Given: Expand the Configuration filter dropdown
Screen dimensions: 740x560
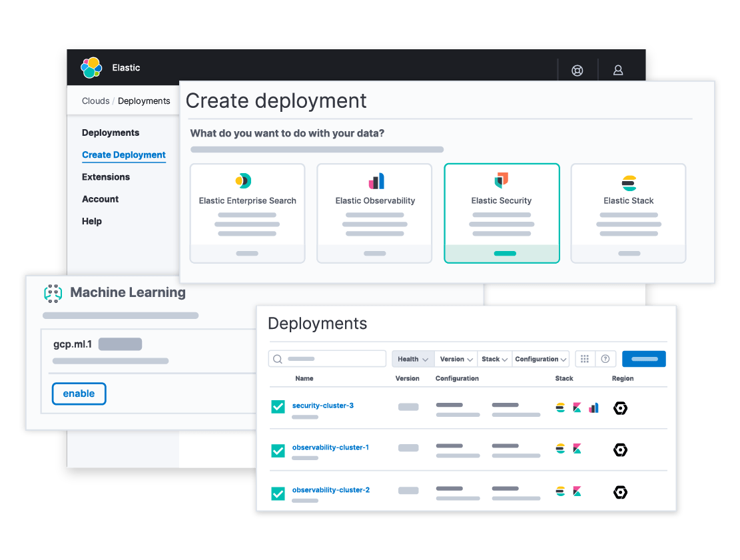Looking at the screenshot, I should pos(541,359).
